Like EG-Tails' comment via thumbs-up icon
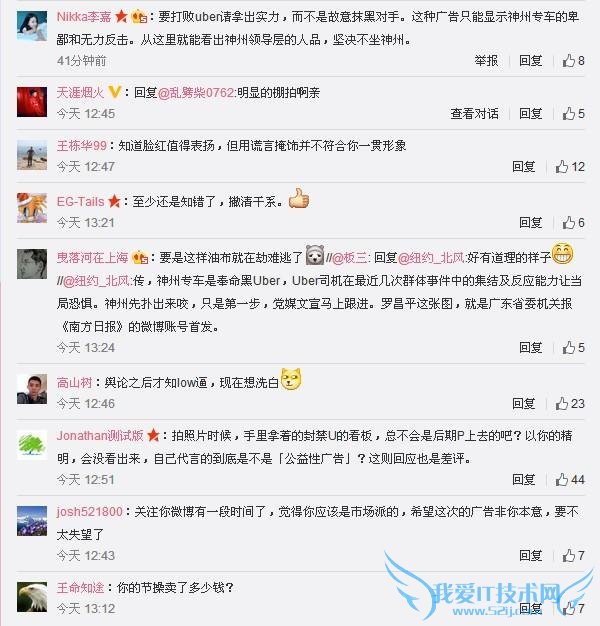The width and height of the screenshot is (600, 626). [568, 223]
